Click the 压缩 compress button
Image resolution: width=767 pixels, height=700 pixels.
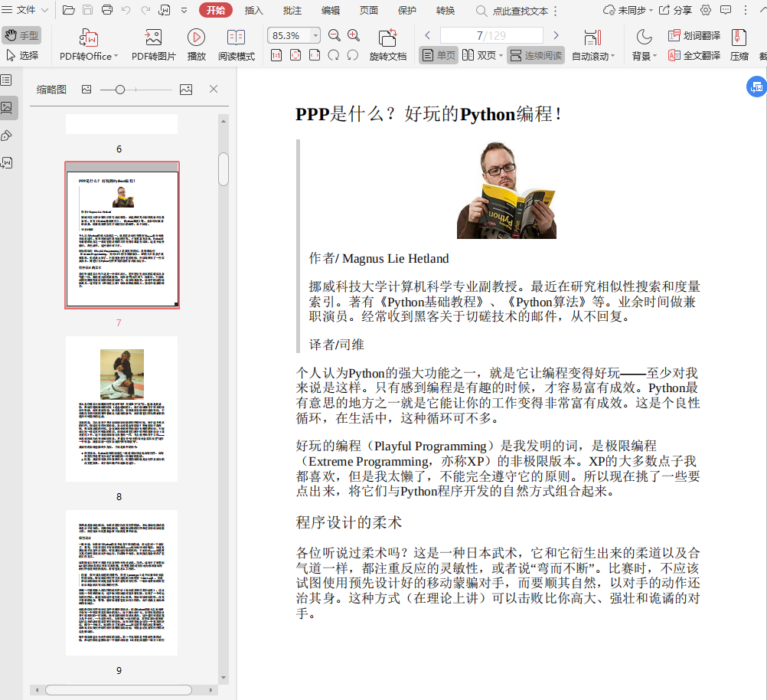739,44
